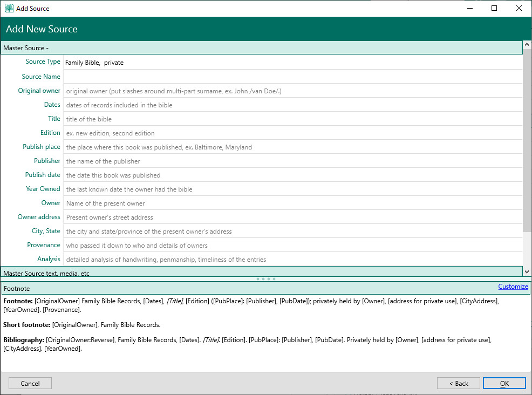Click the Publisher name field
This screenshot has height=395, width=532.
tap(292, 161)
